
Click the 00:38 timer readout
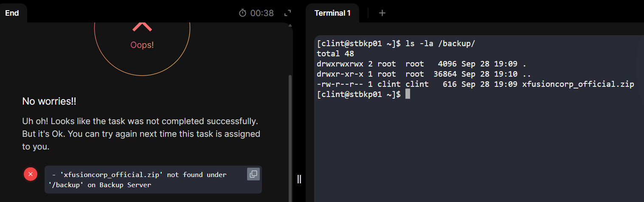click(x=262, y=13)
